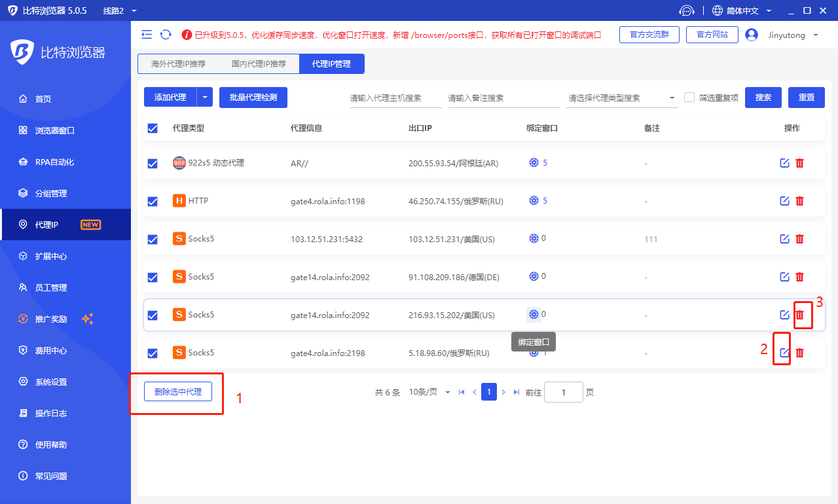Edit the 103.12.51.231:5432 Socks5 proxy

784,239
